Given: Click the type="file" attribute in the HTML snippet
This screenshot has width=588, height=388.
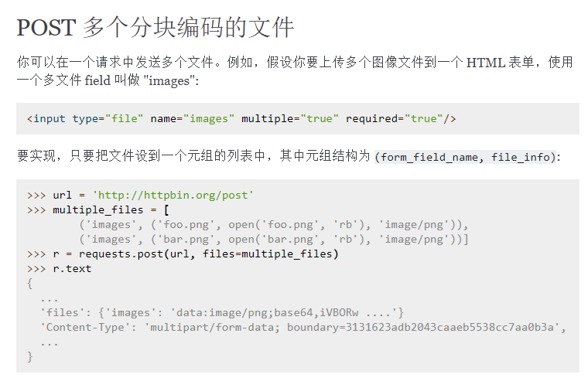Looking at the screenshot, I should (x=108, y=118).
